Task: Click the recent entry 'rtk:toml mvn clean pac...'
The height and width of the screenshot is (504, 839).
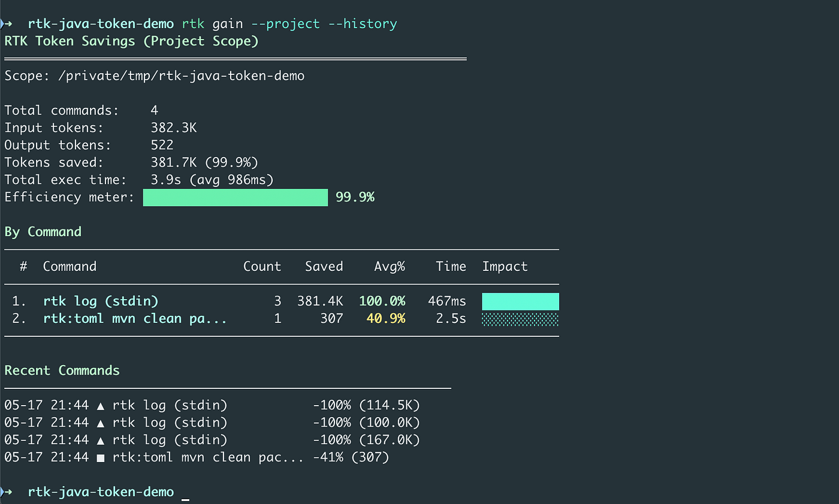Action: [208, 457]
